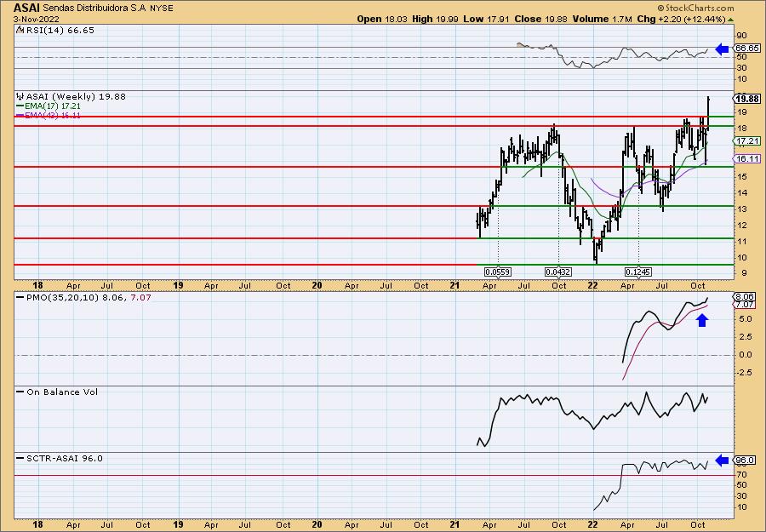Image resolution: width=766 pixels, height=532 pixels.
Task: Click the PMO(35,20,10) legend line icon
Action: [x=20, y=297]
